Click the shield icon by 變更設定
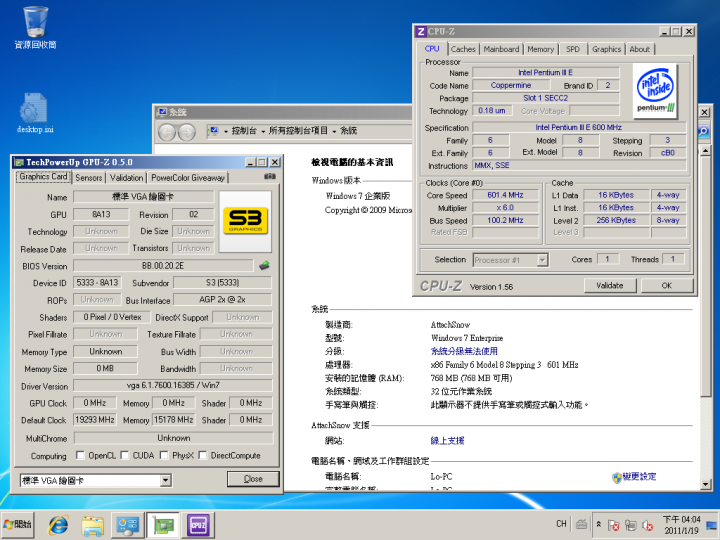This screenshot has width=720, height=540. point(617,478)
